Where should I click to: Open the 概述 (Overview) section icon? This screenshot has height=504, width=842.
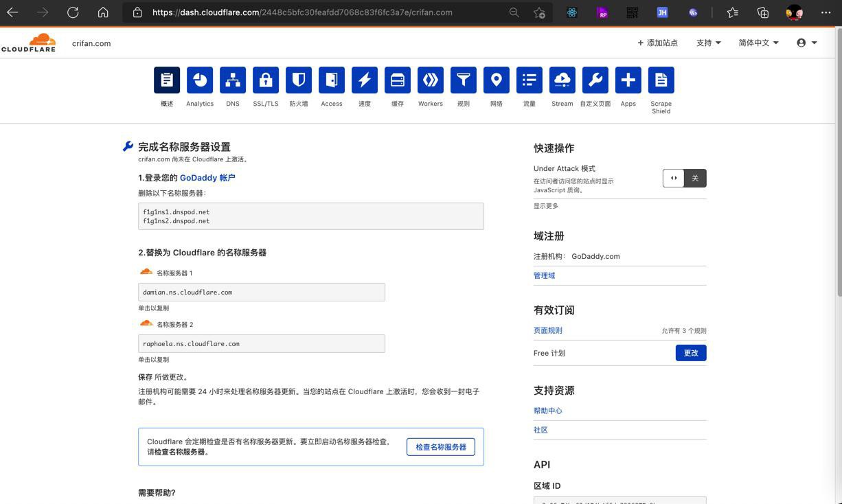coord(167,80)
